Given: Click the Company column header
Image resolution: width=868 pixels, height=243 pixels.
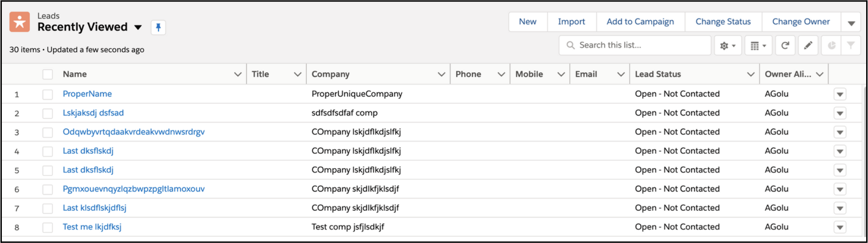Looking at the screenshot, I should click(331, 74).
